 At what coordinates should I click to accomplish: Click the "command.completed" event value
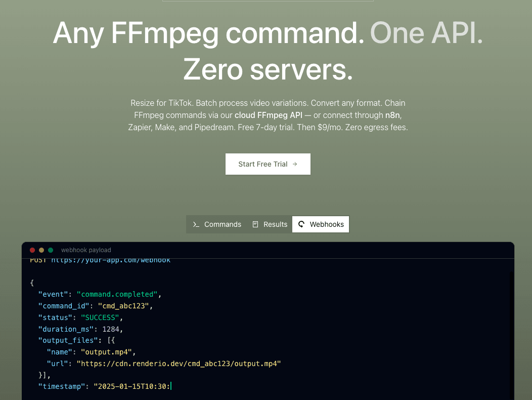click(117, 294)
